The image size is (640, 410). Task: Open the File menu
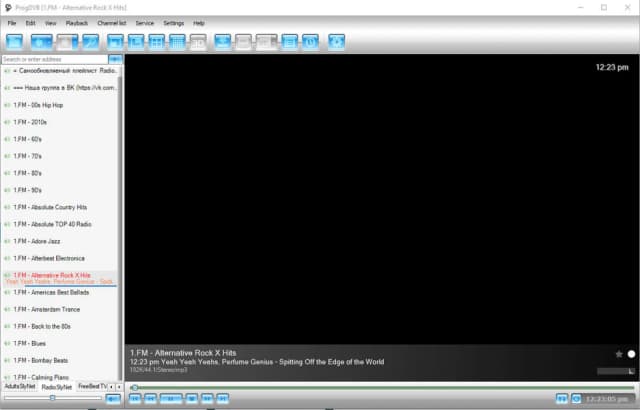12,23
